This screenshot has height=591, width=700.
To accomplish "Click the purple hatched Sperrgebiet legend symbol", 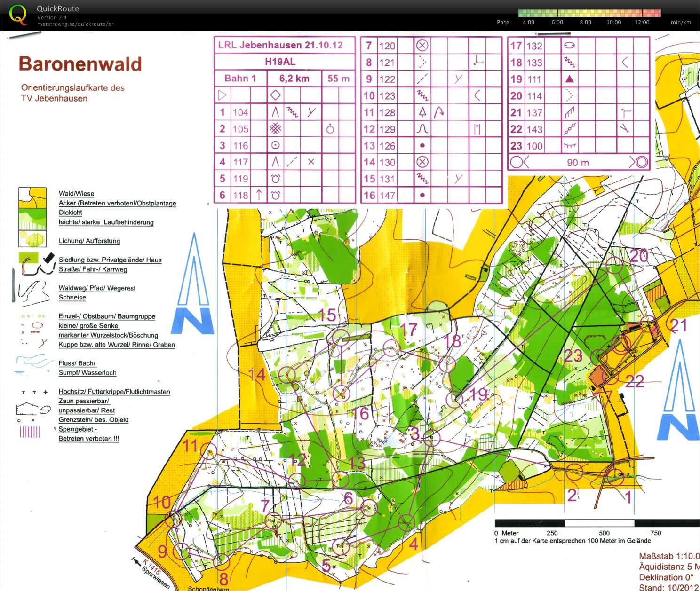I will click(30, 431).
